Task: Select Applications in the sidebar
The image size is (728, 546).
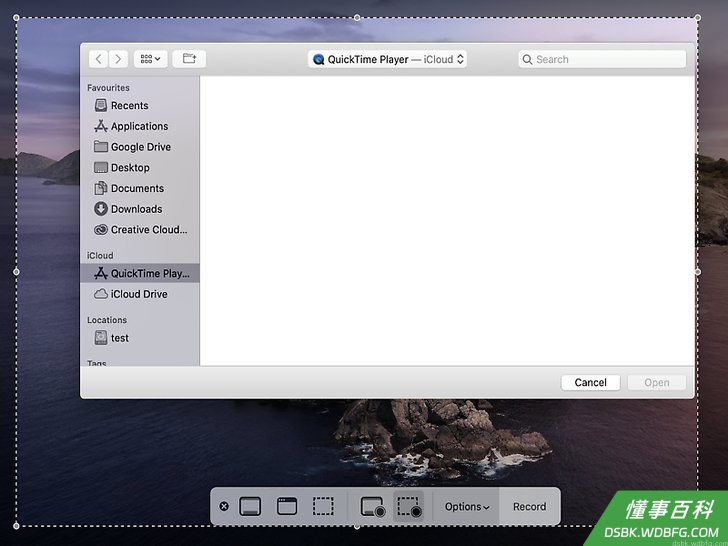Action: click(x=139, y=126)
